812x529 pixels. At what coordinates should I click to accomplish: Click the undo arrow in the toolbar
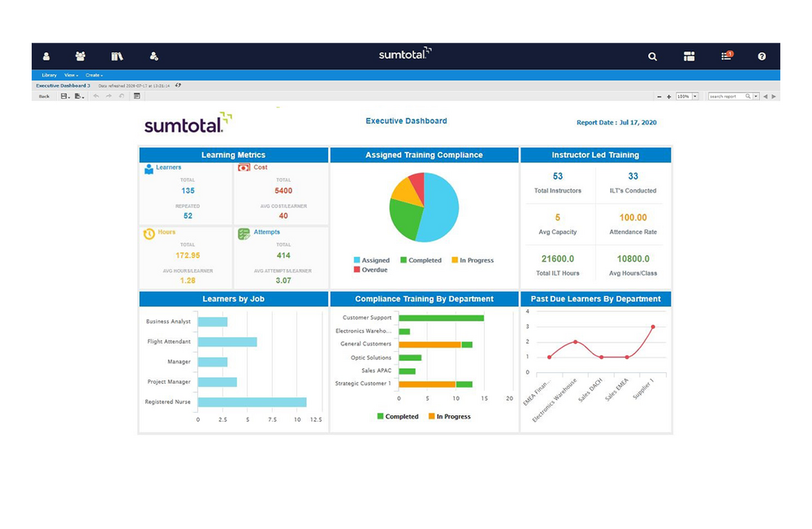(x=97, y=97)
